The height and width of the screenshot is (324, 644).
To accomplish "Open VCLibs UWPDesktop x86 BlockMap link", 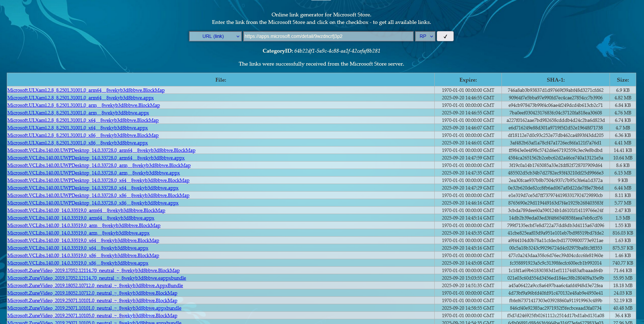I will pos(98,195).
